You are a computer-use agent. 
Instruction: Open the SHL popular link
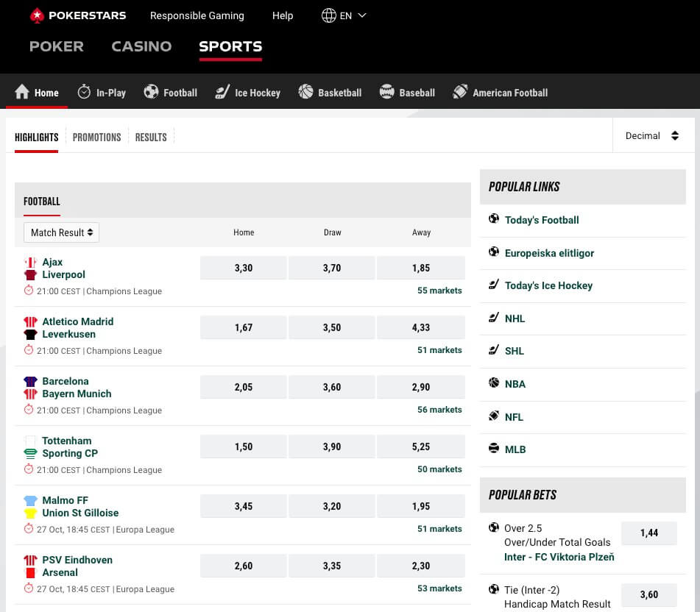(515, 351)
